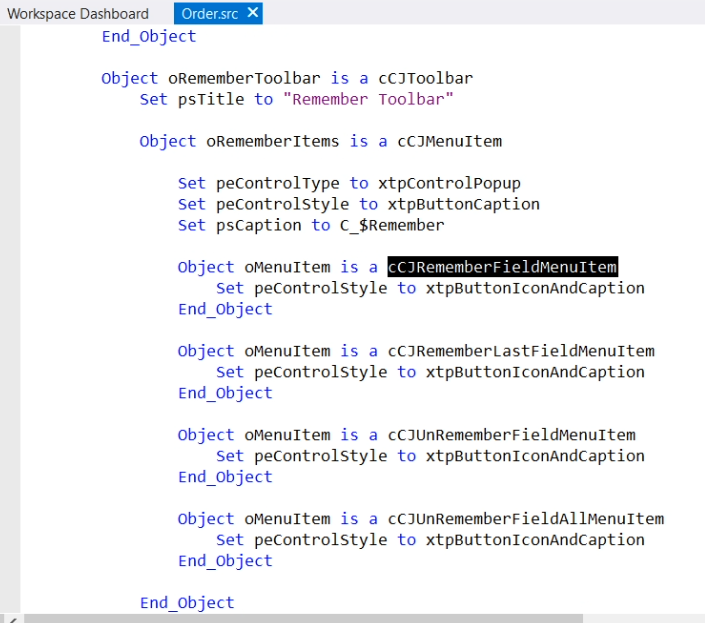
Task: Click the End_Object on the first line
Action: pos(149,36)
